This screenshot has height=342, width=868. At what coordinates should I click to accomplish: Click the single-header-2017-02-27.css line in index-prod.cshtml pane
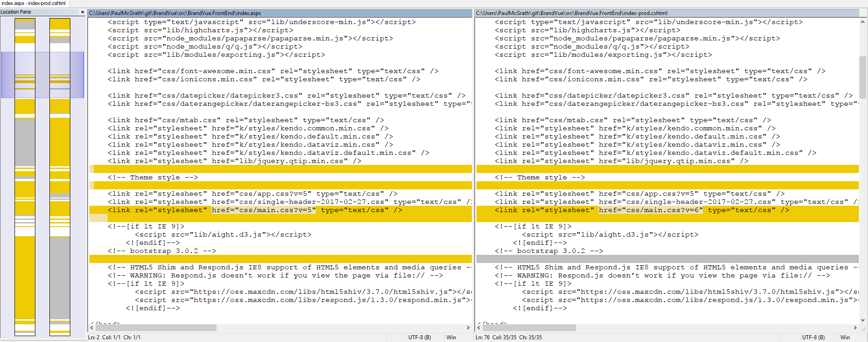coord(677,202)
